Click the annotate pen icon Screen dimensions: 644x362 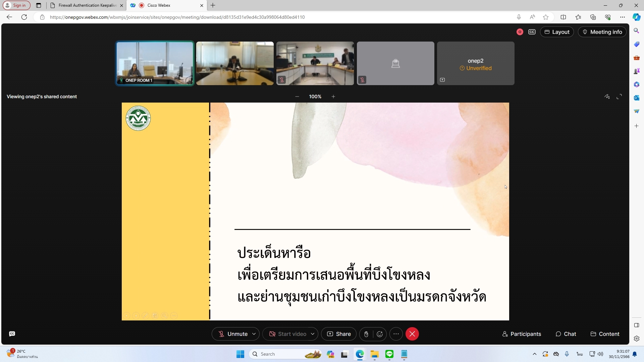coord(607,97)
